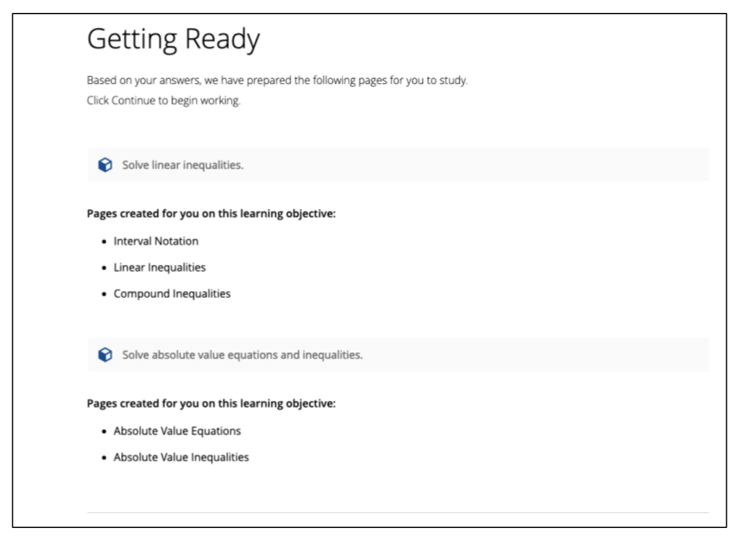Click the bullet before Interval Notation
The height and width of the screenshot is (544, 756).
click(x=105, y=242)
